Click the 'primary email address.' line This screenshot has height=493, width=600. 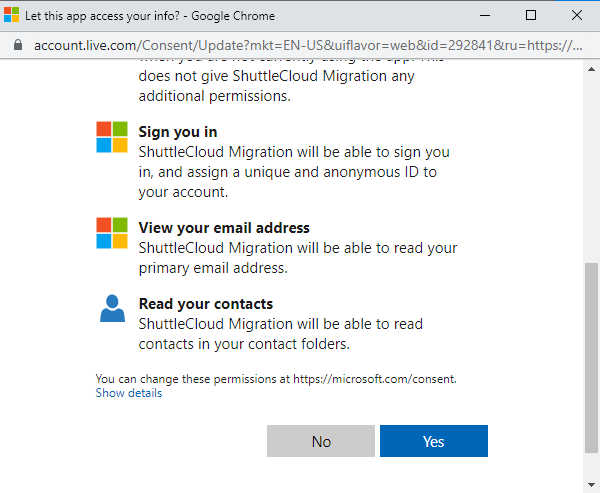[213, 268]
